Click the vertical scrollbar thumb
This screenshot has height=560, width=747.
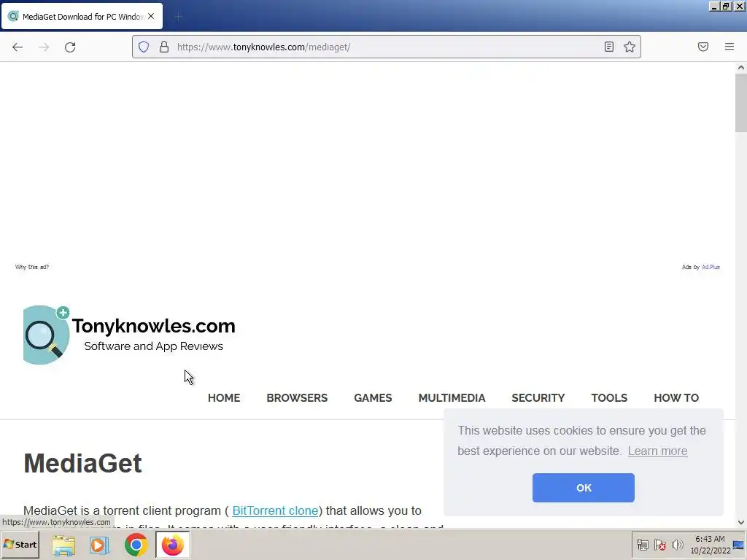click(741, 103)
